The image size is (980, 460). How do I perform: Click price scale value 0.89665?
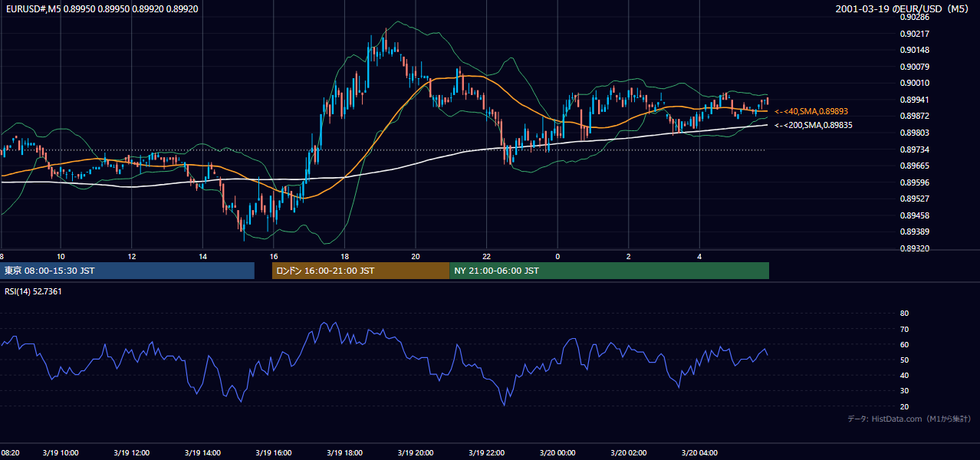tap(915, 166)
